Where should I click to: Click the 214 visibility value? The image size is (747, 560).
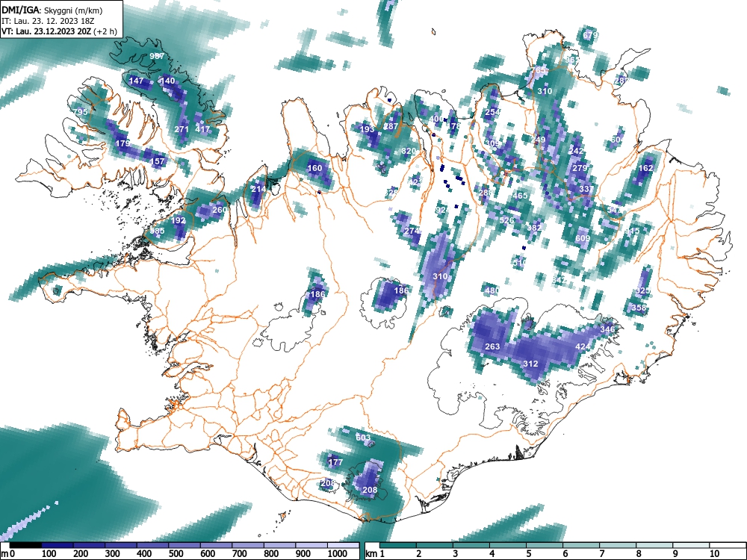click(258, 189)
